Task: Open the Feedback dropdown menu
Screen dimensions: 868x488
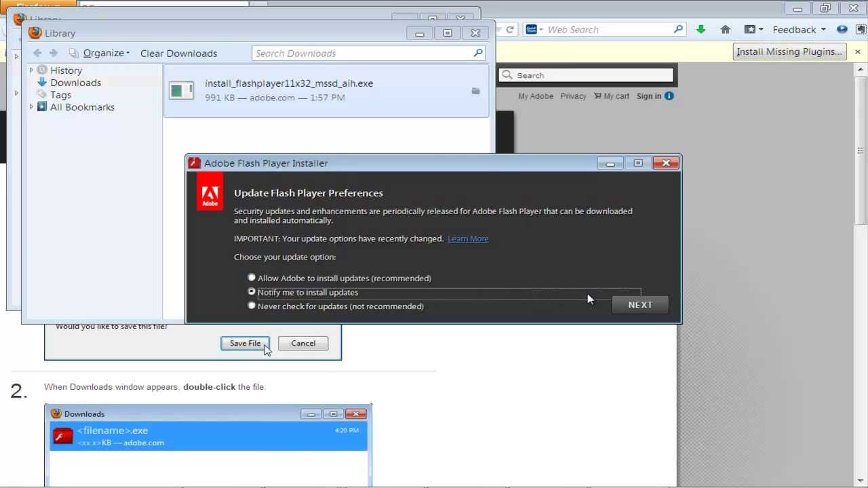Action: click(800, 29)
